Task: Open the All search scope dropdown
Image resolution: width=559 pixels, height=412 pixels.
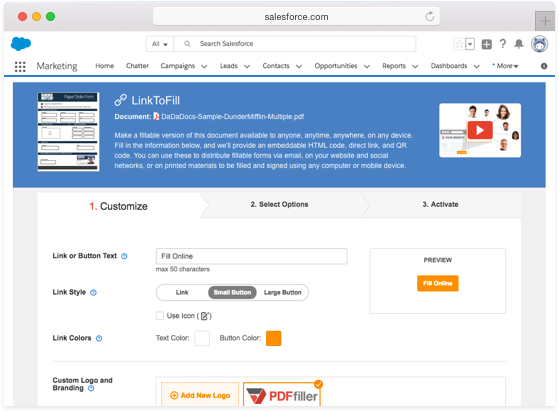Action: coord(160,44)
